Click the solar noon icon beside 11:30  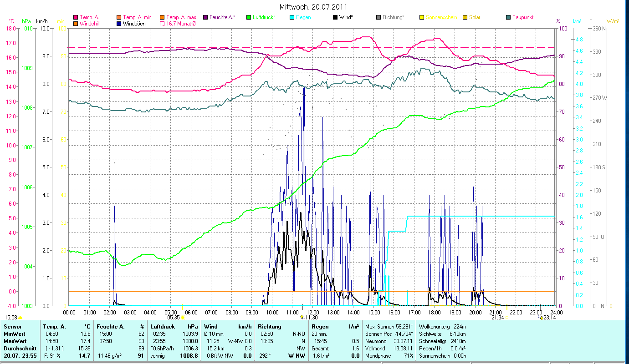tap(302, 317)
